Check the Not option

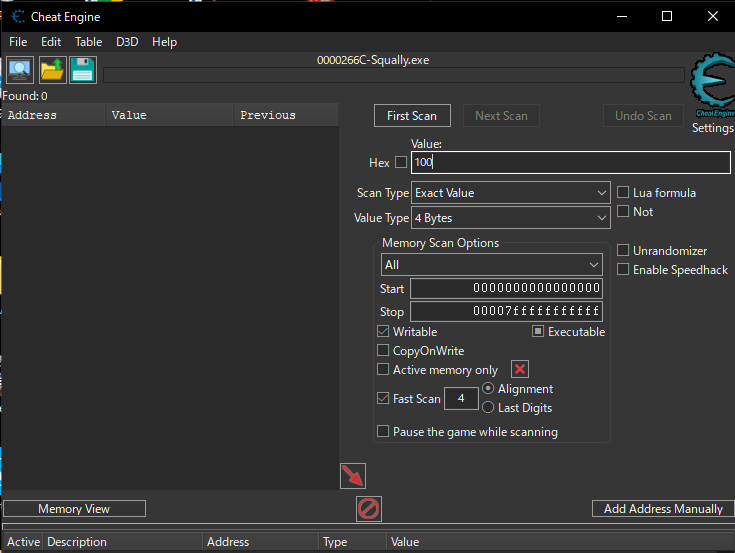622,211
